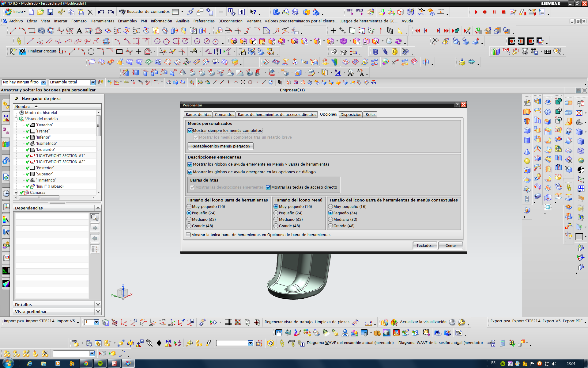Viewport: 588px width, 368px height.
Task: Expand the Detalles section
Action: click(98, 305)
